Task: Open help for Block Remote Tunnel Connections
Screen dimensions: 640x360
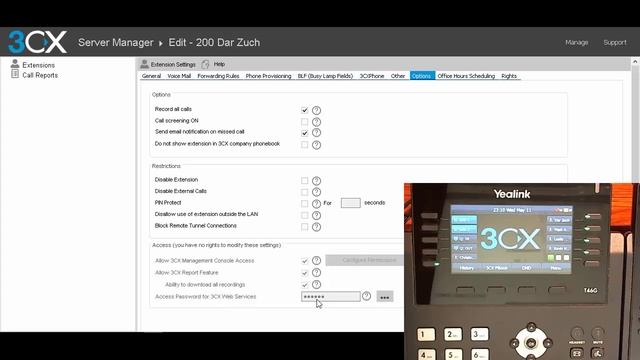Action: (316, 227)
